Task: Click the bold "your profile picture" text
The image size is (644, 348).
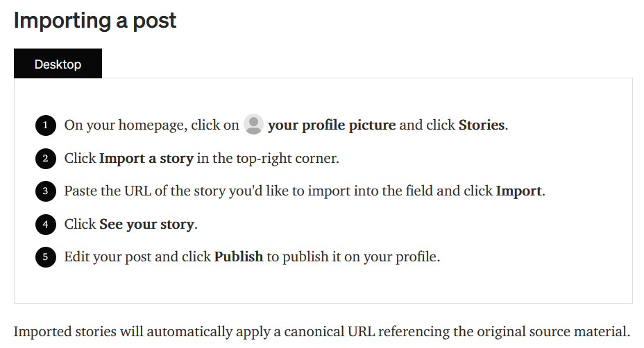Action: click(x=332, y=125)
